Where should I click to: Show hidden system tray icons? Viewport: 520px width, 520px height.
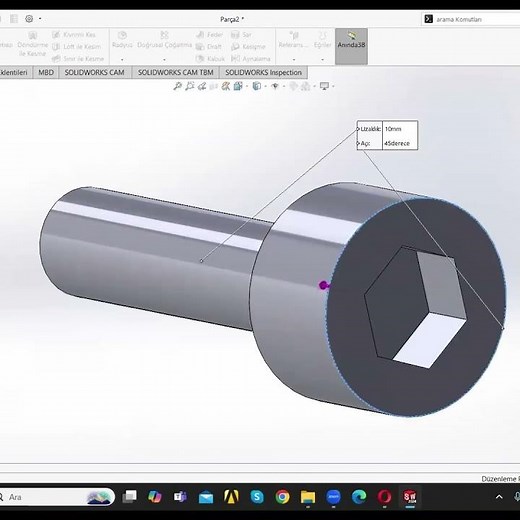499,497
